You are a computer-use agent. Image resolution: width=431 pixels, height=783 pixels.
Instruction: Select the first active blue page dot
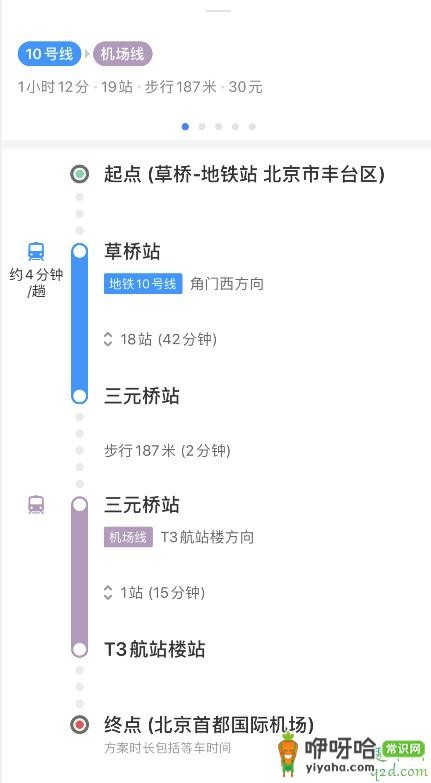[185, 127]
